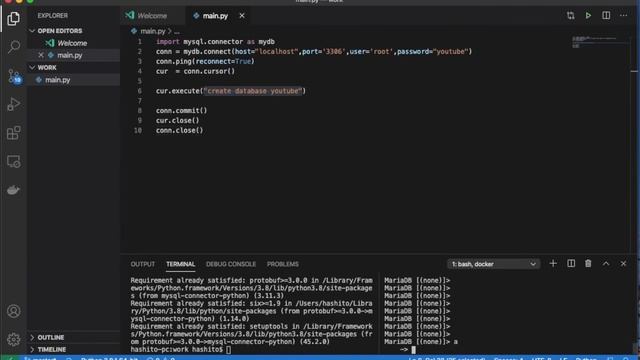Switch to the DEBUG CONSOLE tab
Viewport: 640px width, 360px height.
[x=231, y=264]
